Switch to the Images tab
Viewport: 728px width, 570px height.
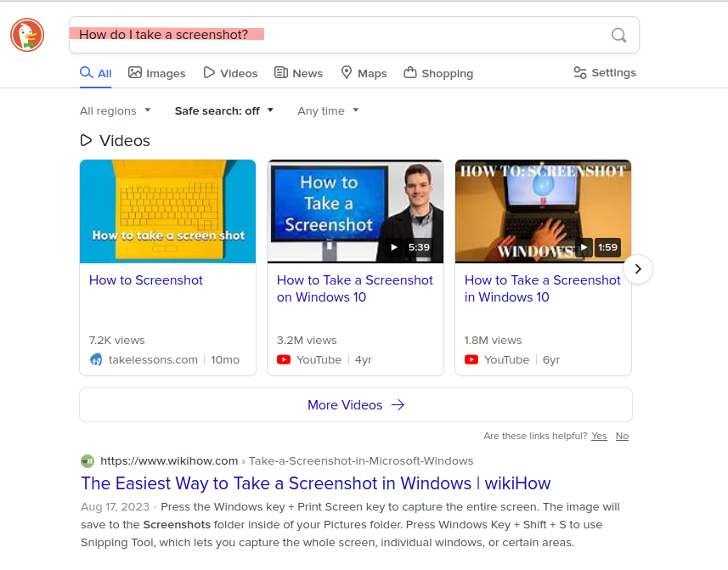point(157,73)
